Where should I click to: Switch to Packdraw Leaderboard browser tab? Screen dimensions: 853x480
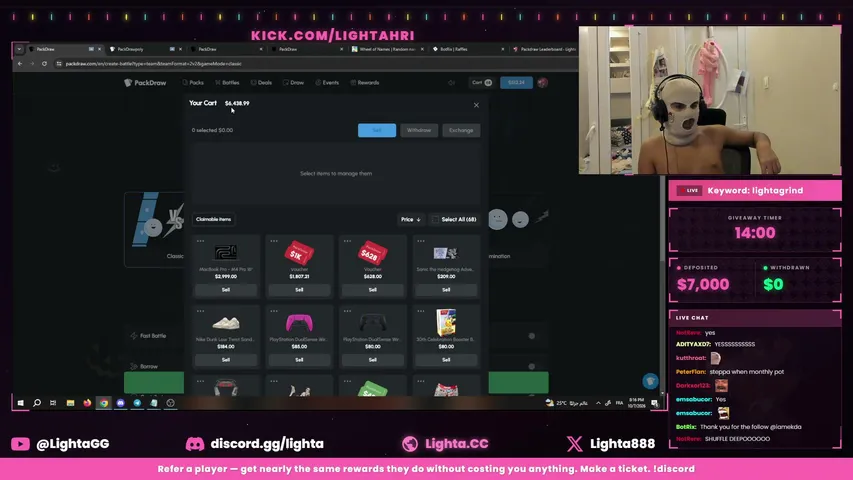544,49
